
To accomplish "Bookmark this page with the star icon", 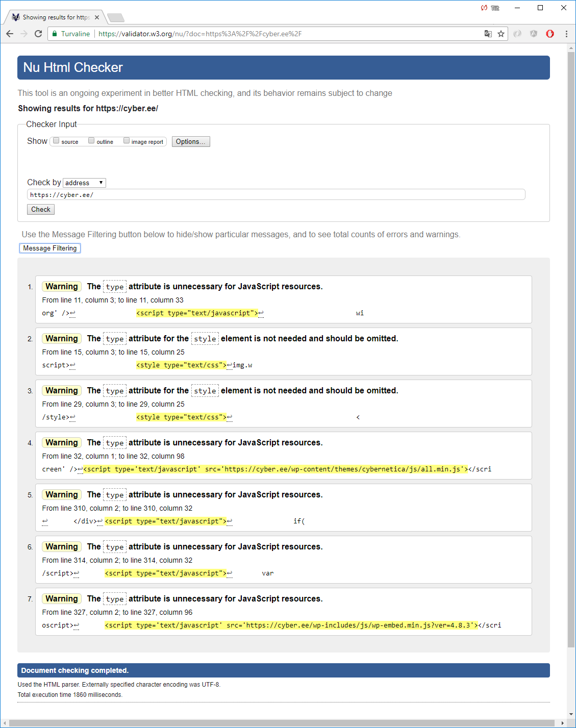I will pos(501,34).
